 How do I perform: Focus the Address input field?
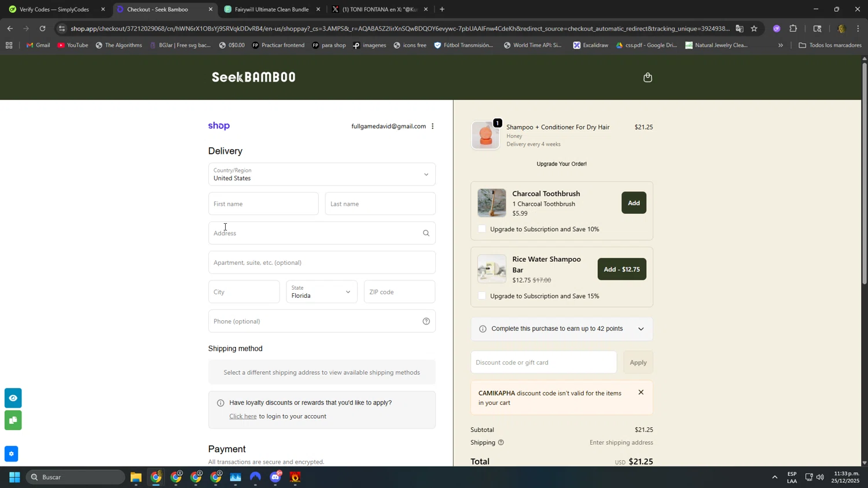click(x=322, y=233)
